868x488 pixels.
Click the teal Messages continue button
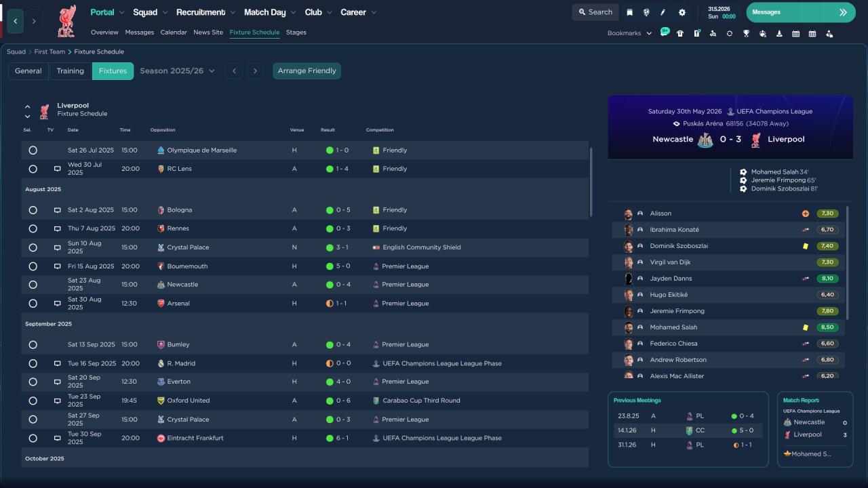pyautogui.click(x=801, y=12)
